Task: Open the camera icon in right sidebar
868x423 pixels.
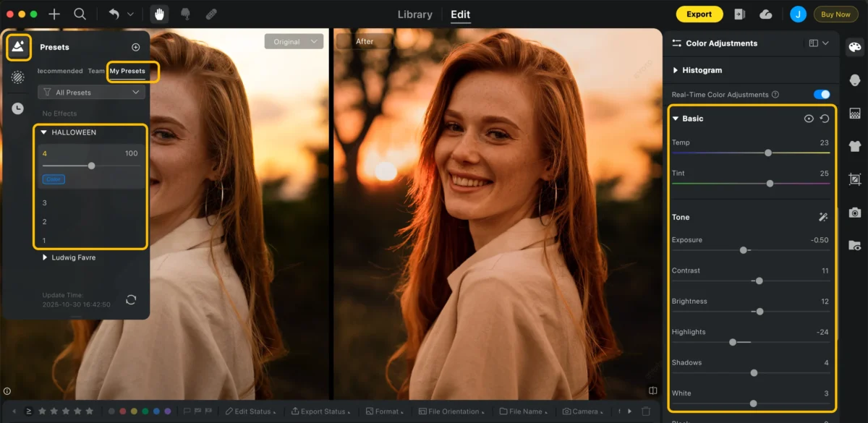Action: 855,212
